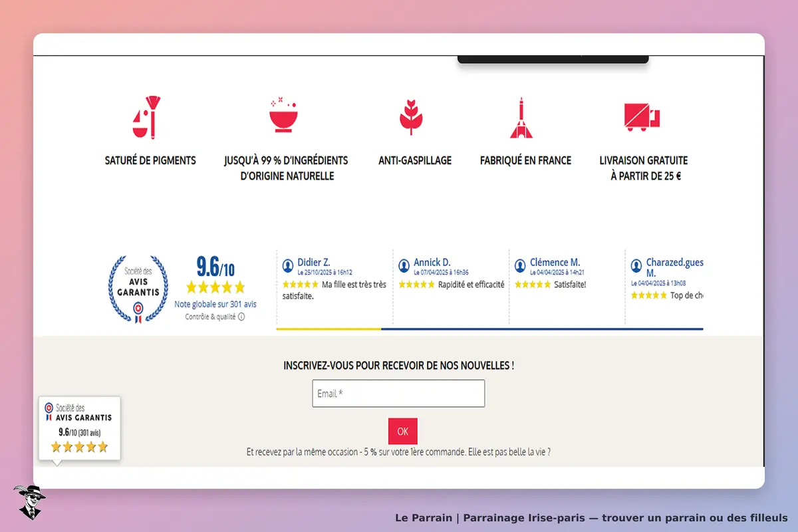Viewport: 798px width, 532px height.
Task: Open Note globale sur 301 avis link
Action: (x=215, y=305)
